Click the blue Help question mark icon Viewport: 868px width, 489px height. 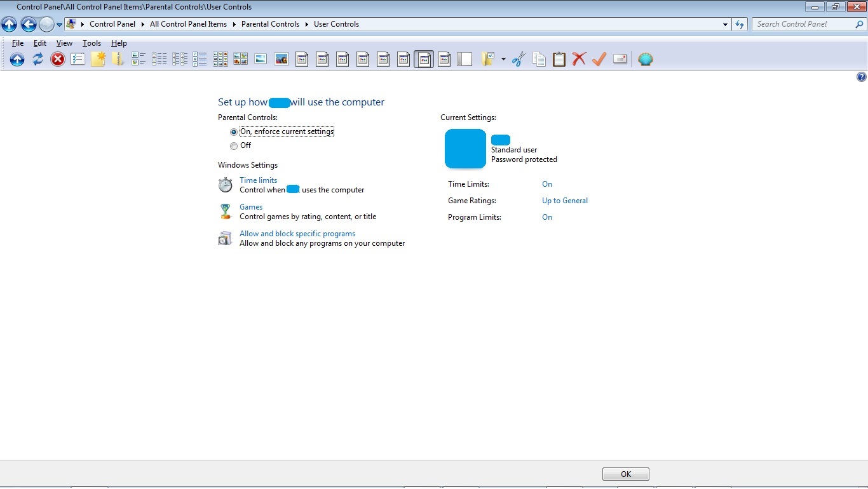862,77
